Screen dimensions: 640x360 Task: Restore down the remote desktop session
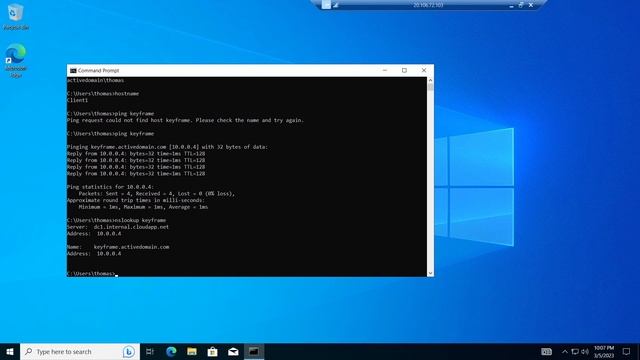[x=521, y=5]
